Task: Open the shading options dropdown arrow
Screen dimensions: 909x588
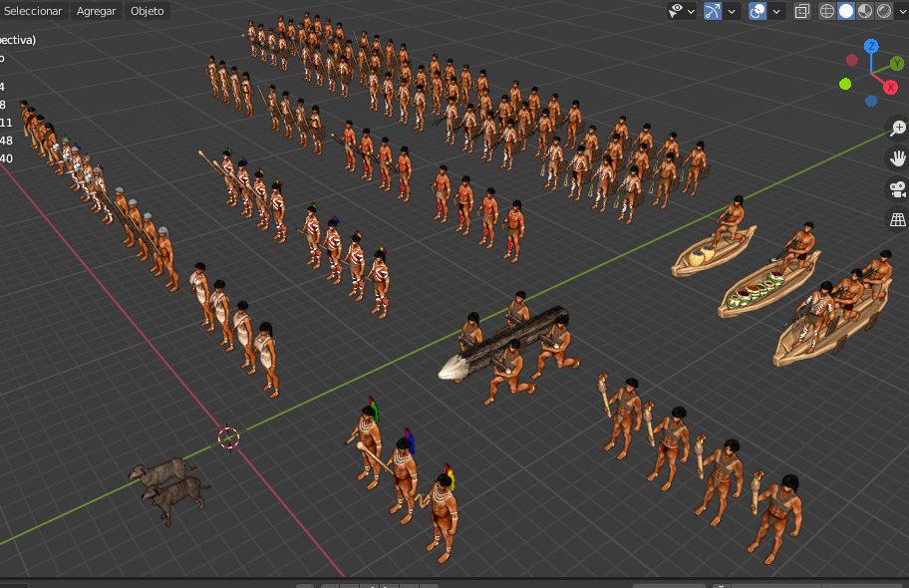Action: [902, 11]
